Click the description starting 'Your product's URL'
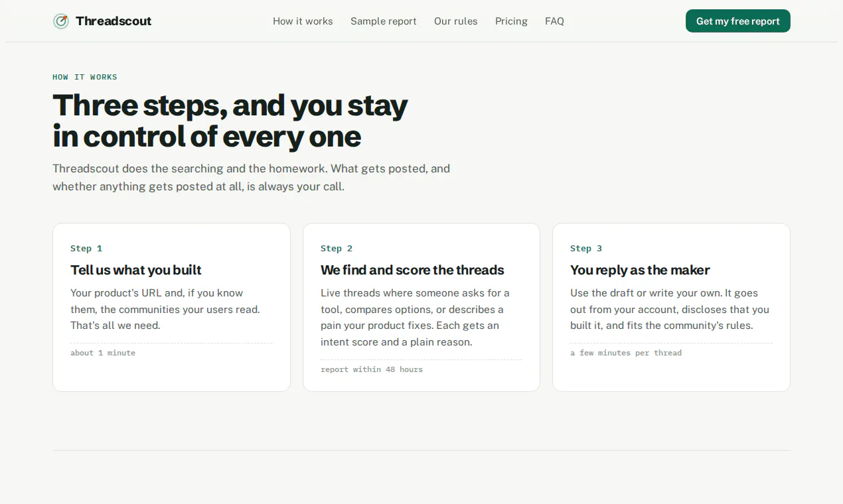843x504 pixels. pos(165,309)
